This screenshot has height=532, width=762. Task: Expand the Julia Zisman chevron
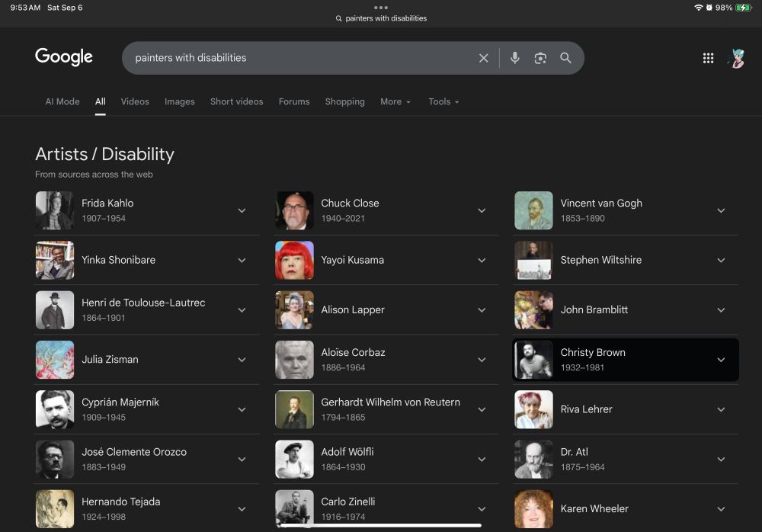point(242,360)
